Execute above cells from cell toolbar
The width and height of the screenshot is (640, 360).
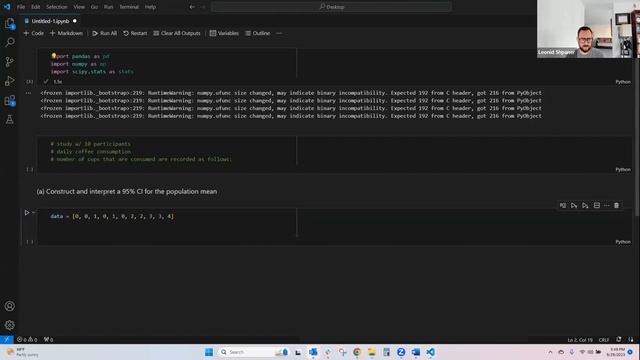(x=574, y=205)
